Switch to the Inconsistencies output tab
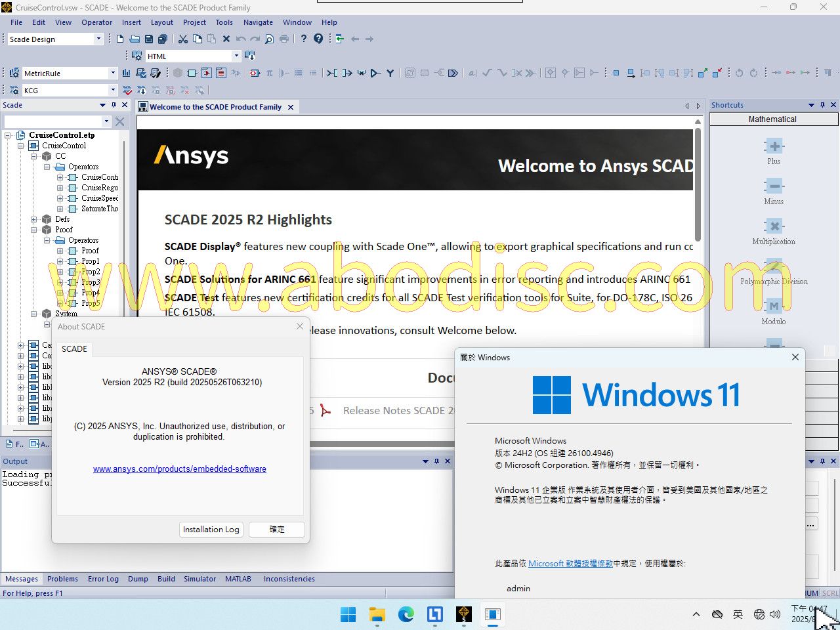This screenshot has height=630, width=840. pyautogui.click(x=289, y=579)
